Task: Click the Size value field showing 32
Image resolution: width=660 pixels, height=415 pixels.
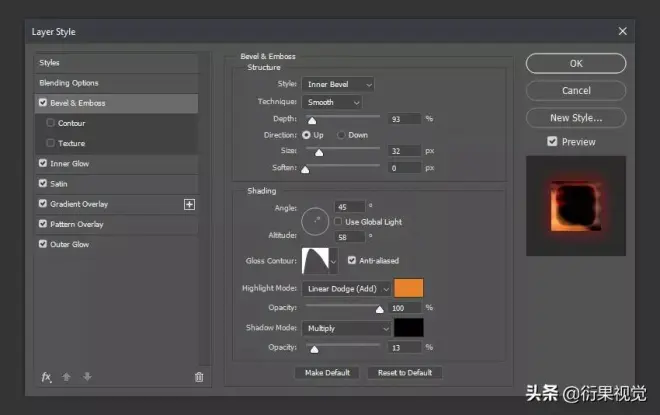Action: (404, 151)
